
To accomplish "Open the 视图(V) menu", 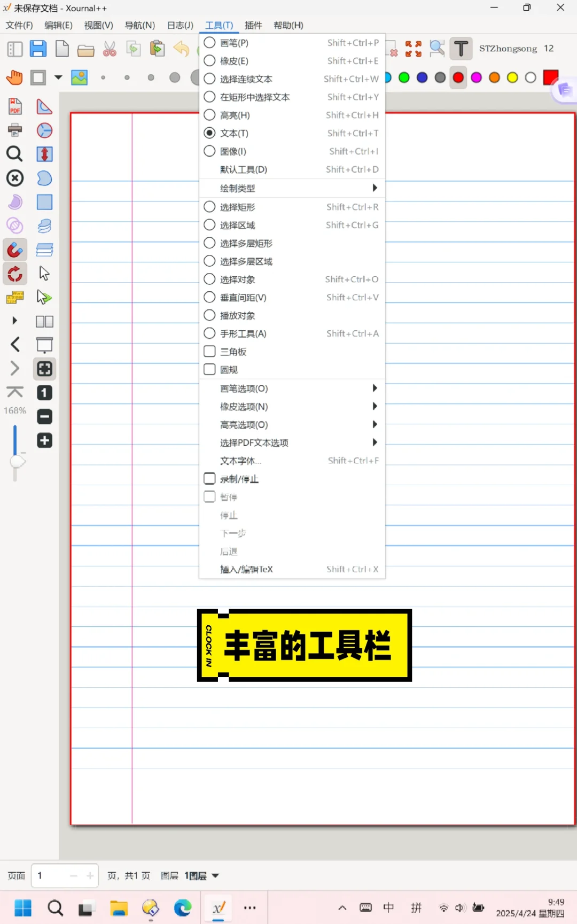I will [x=99, y=25].
